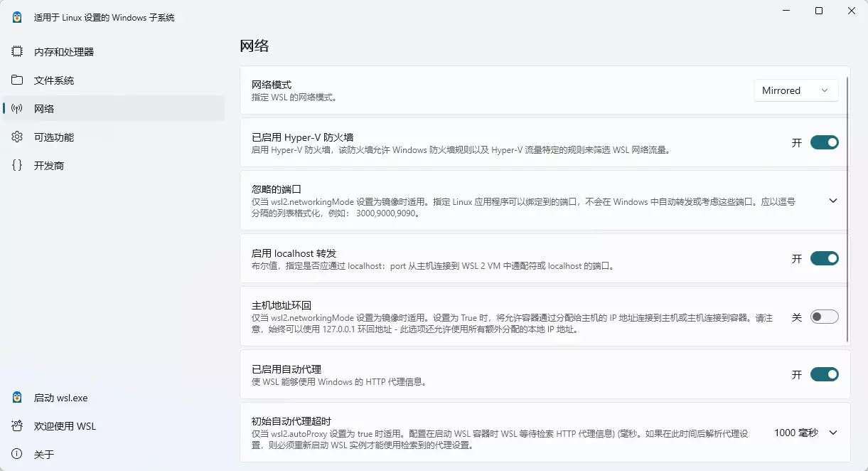This screenshot has height=471, width=868.
Task: Open the 网络模式 Mirrored dropdown
Action: [x=795, y=90]
